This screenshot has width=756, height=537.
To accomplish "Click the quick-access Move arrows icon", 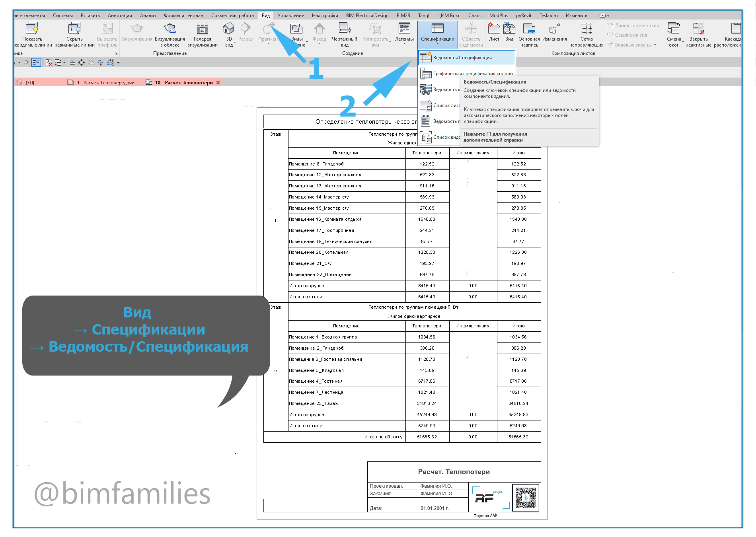I will pos(82,62).
